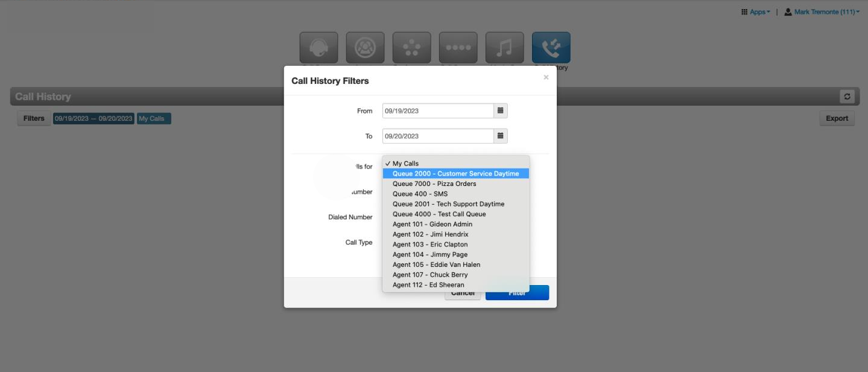This screenshot has height=372, width=868.
Task: Open Mark Tremonte user menu
Action: (x=822, y=12)
